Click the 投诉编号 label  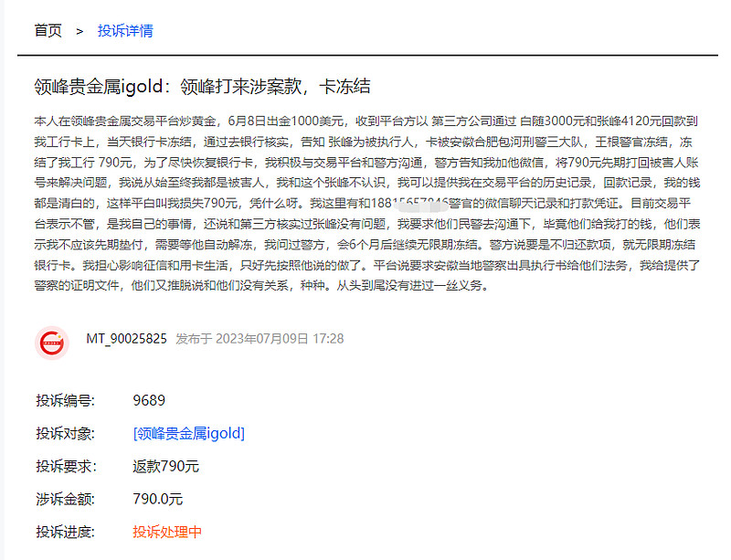[65, 400]
